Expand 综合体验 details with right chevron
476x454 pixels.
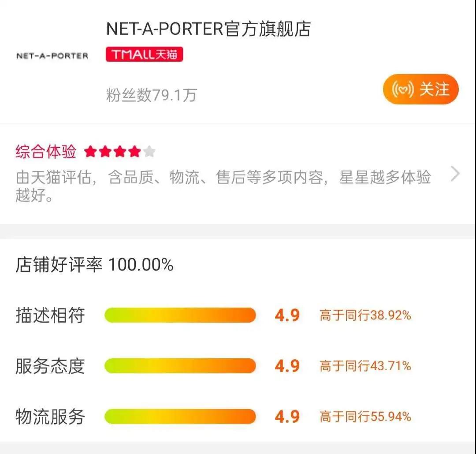tap(455, 174)
